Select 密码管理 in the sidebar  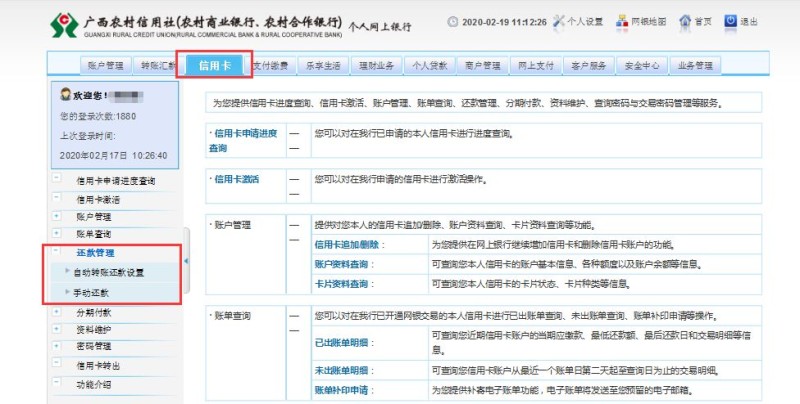tap(94, 346)
